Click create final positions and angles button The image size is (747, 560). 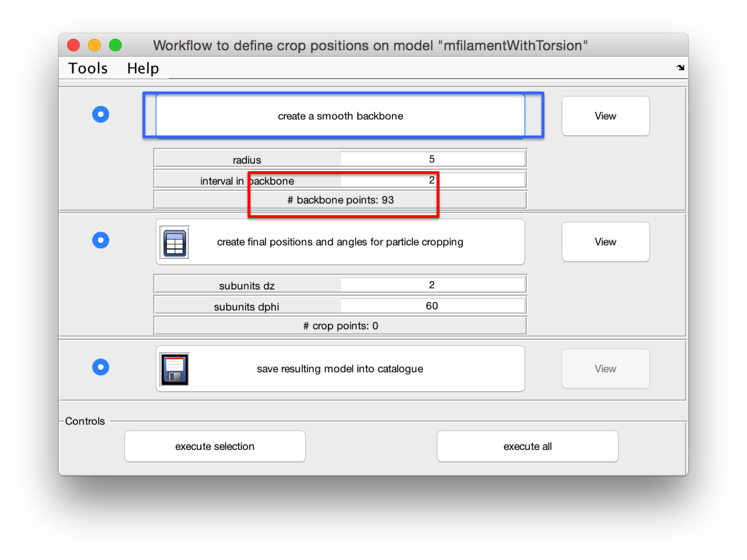[x=340, y=242]
